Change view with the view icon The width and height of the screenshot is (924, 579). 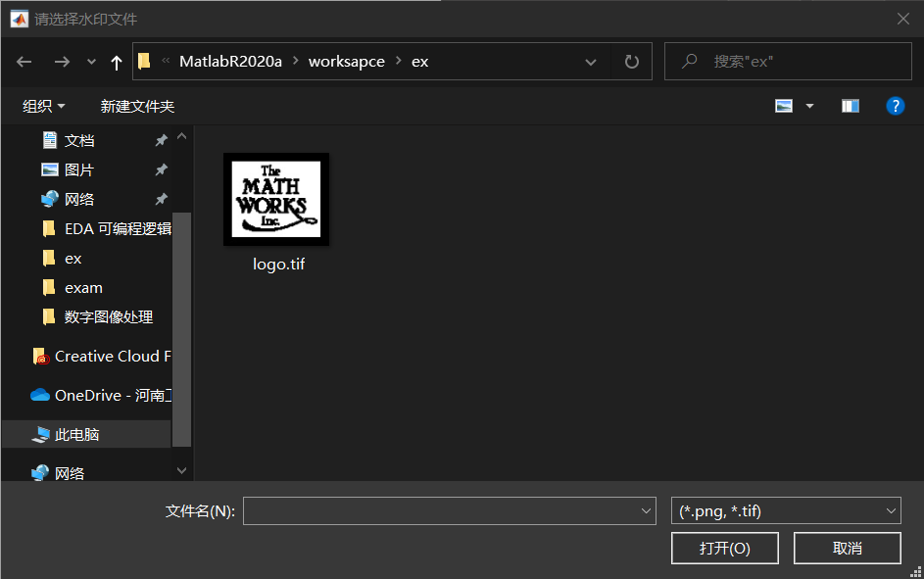pyautogui.click(x=784, y=106)
